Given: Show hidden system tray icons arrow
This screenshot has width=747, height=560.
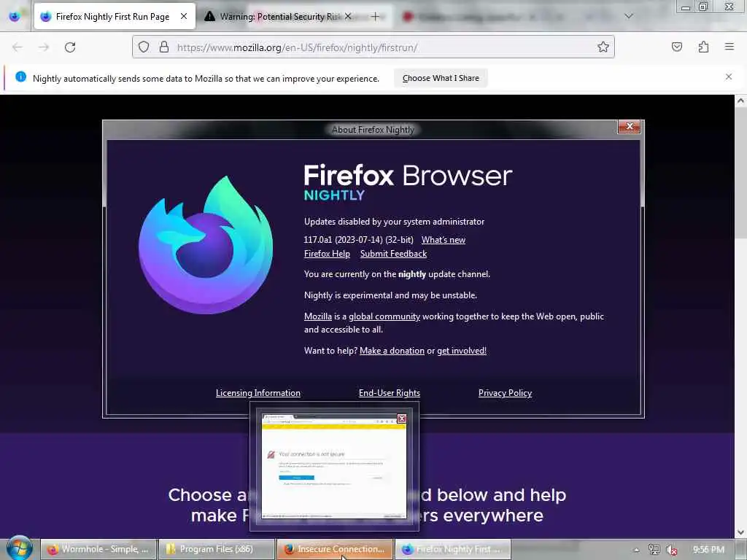Looking at the screenshot, I should click(636, 550).
